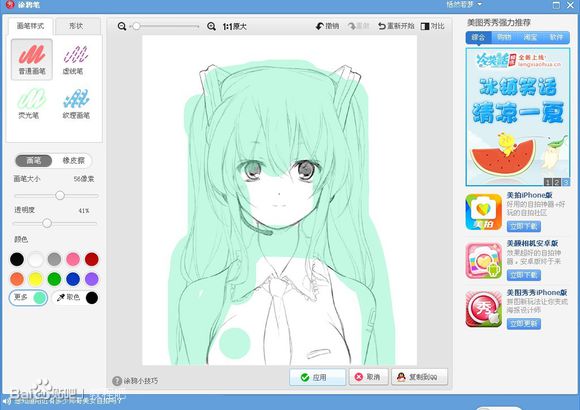580x410 pixels.
Task: Pick the orange color swatch
Action: point(17,279)
